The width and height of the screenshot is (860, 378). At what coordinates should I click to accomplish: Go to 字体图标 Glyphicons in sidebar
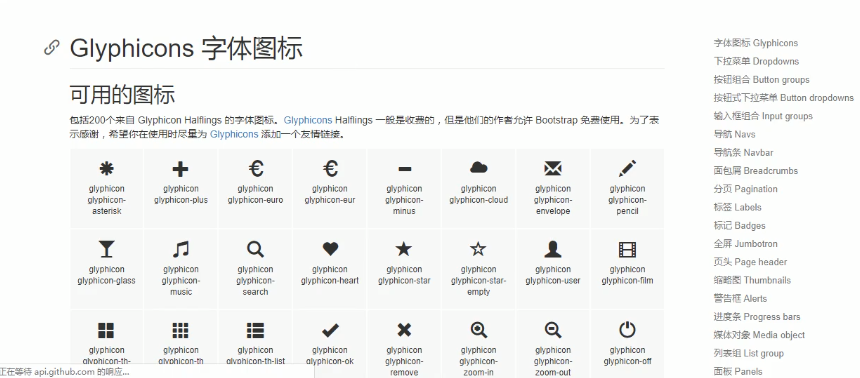[x=756, y=43]
